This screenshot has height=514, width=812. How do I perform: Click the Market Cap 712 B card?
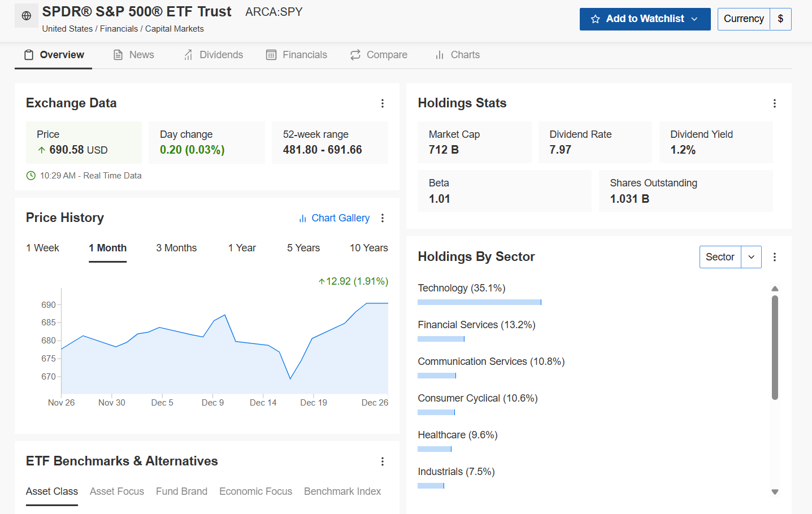pos(475,142)
